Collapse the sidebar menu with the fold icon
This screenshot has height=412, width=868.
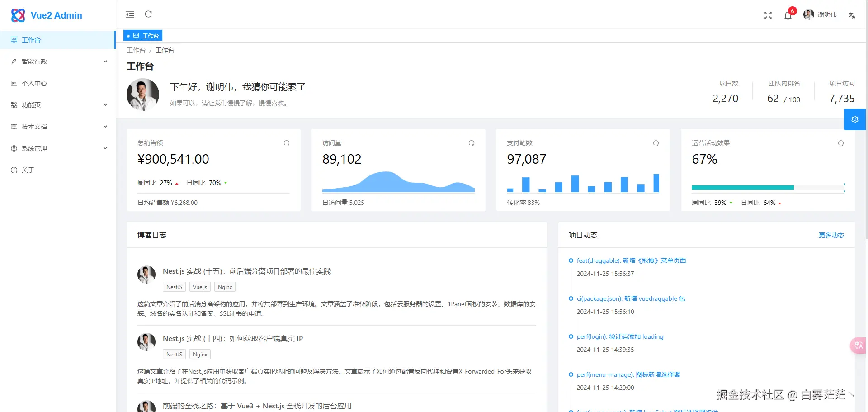pos(130,14)
